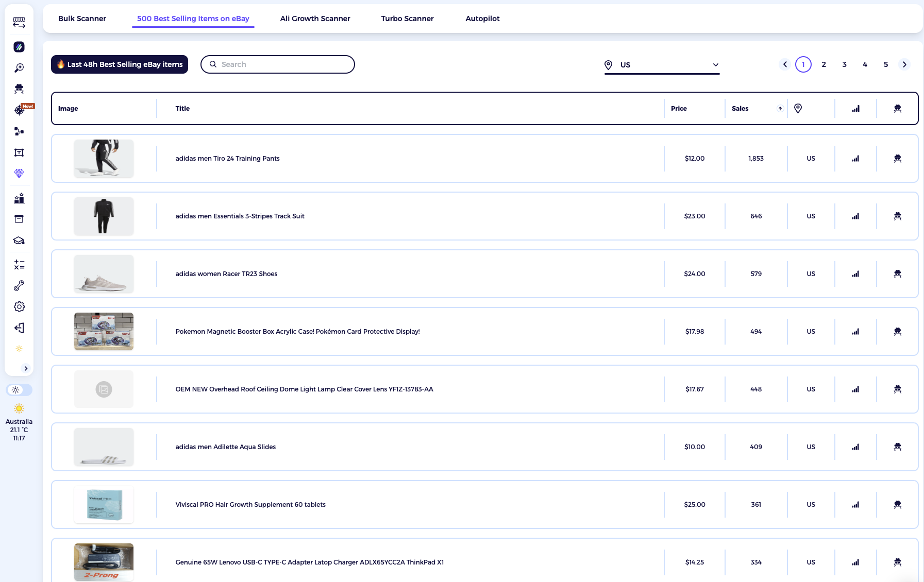Expand the sidebar with the chevron arrow
Image resolution: width=924 pixels, height=582 pixels.
pyautogui.click(x=26, y=368)
